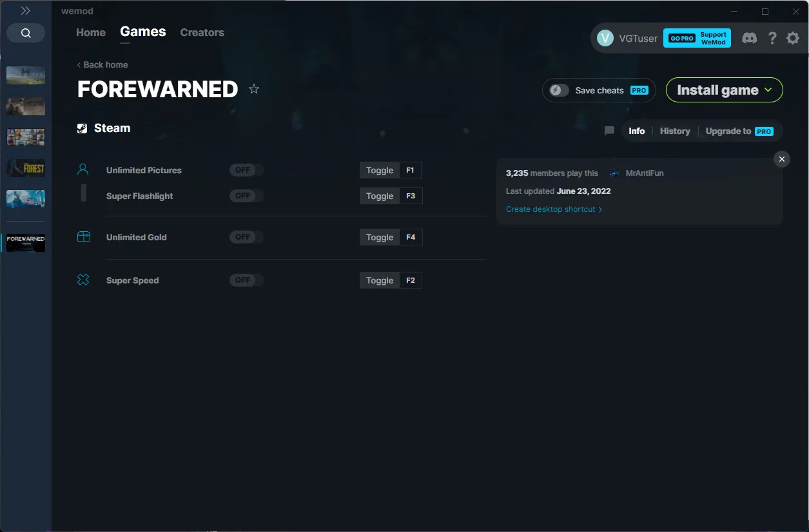Open the settings gear icon
809x532 pixels.
click(793, 38)
